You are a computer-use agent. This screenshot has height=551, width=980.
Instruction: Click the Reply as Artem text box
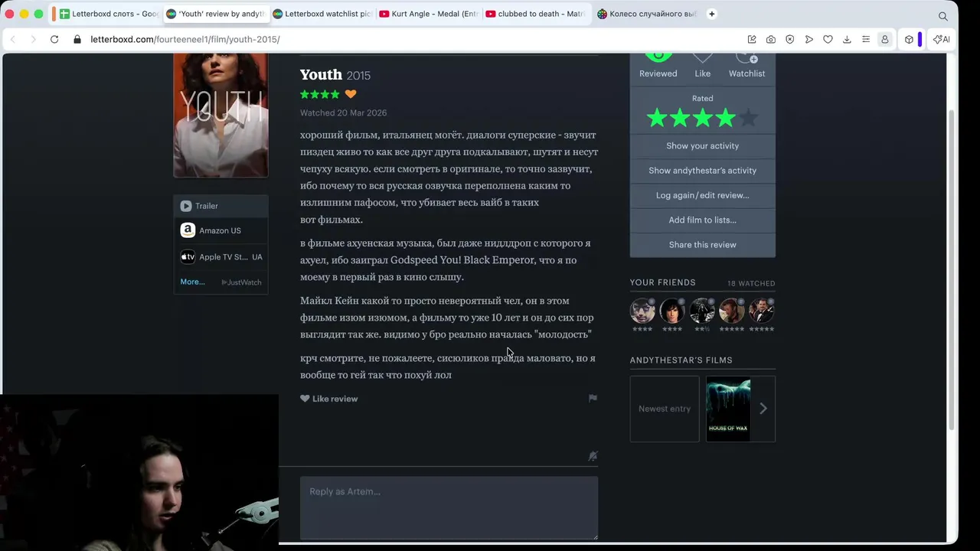(x=449, y=508)
